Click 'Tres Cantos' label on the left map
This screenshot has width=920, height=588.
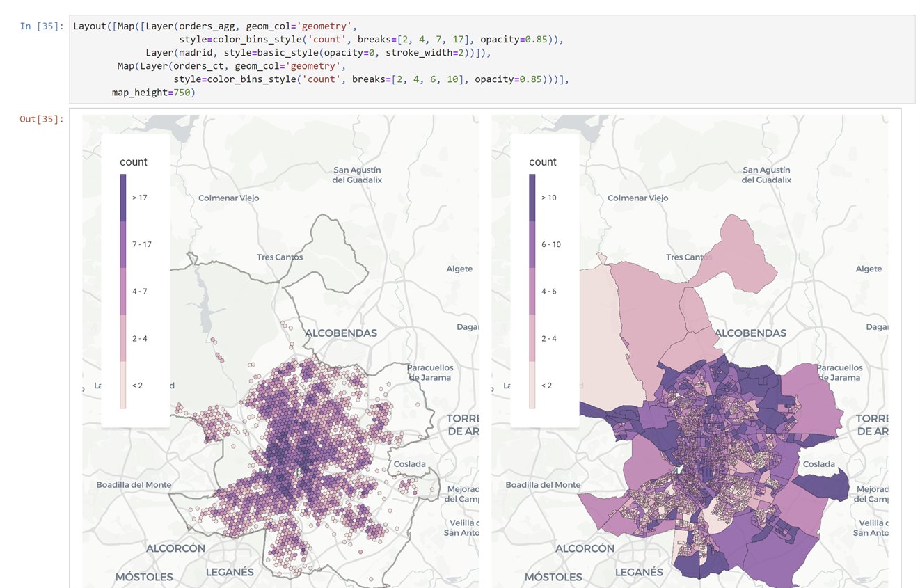(x=280, y=257)
